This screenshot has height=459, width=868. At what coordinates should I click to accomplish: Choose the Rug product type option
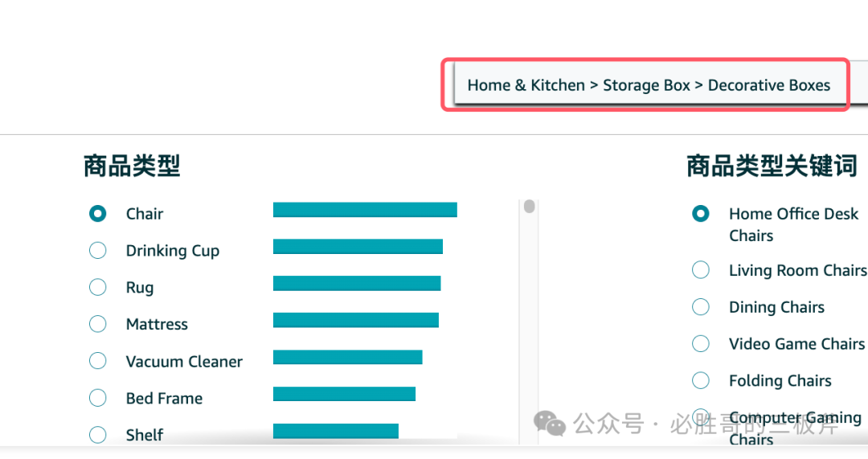pyautogui.click(x=98, y=288)
